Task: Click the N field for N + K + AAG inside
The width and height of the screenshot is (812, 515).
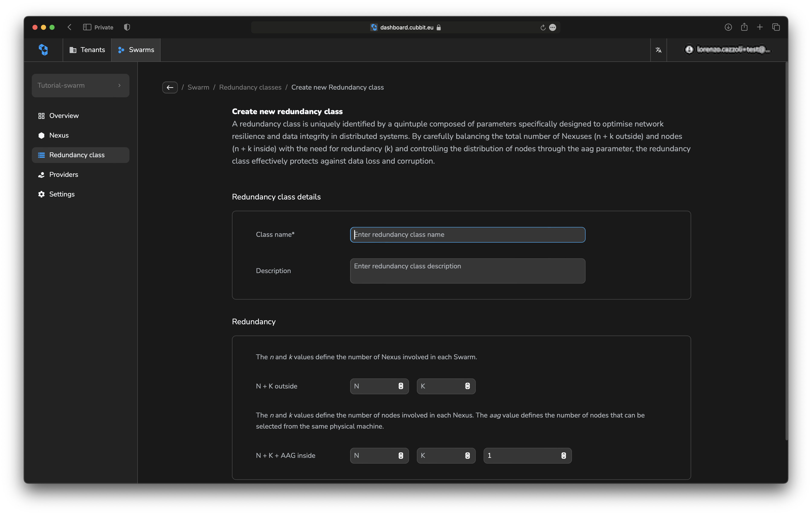Action: tap(379, 456)
